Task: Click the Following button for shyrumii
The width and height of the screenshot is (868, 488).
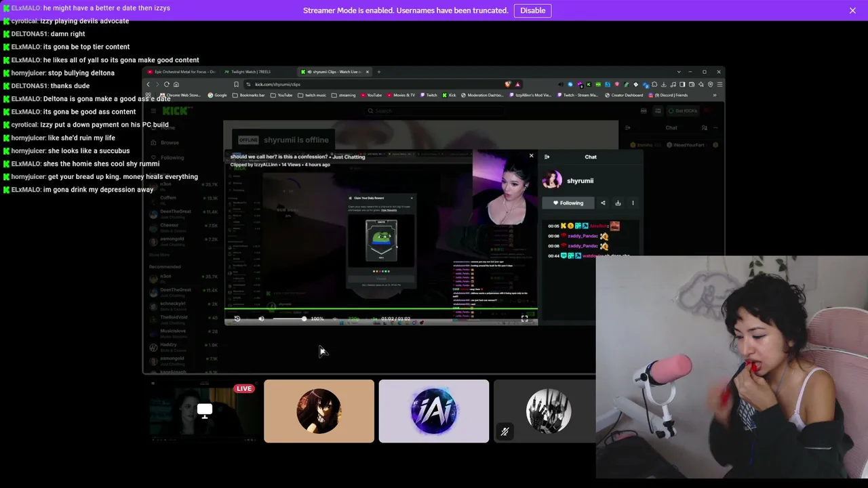Action: click(568, 203)
